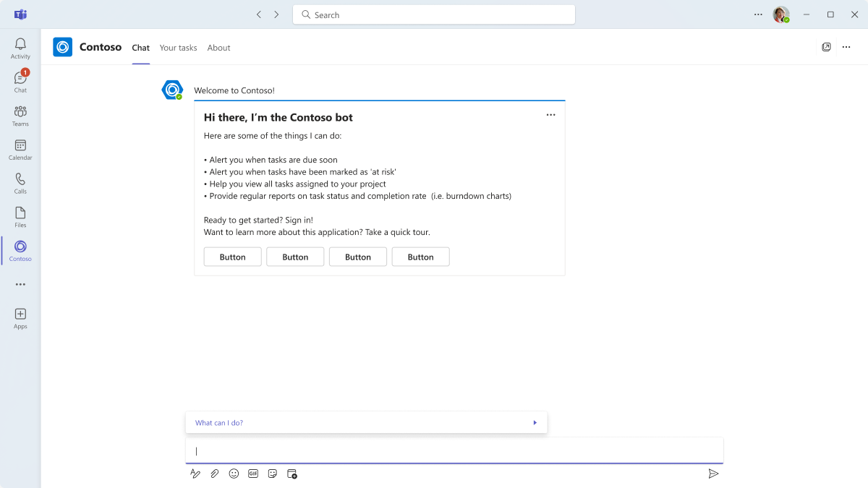
Task: Schedule a meeting from compose toolbar
Action: [x=292, y=474]
